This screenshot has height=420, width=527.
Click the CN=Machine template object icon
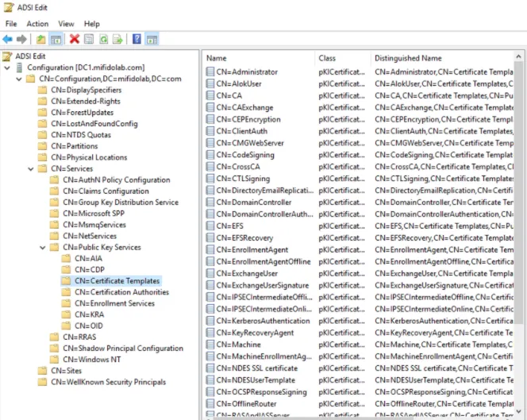210,345
